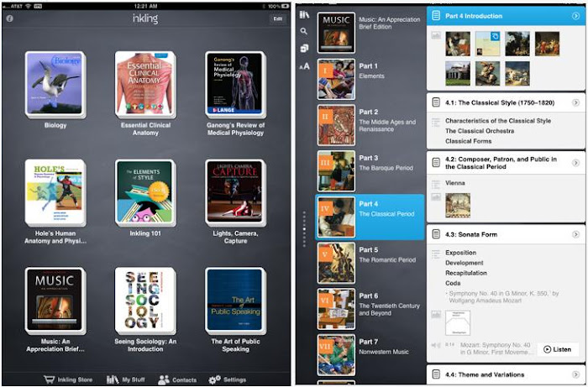The width and height of the screenshot is (588, 387).
Task: Click the page icon beside Part 4 Introduction
Action: pos(436,16)
